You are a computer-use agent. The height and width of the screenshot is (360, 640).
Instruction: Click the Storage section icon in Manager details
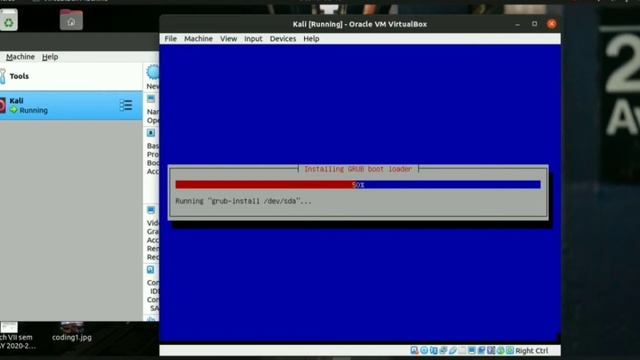pyautogui.click(x=151, y=270)
